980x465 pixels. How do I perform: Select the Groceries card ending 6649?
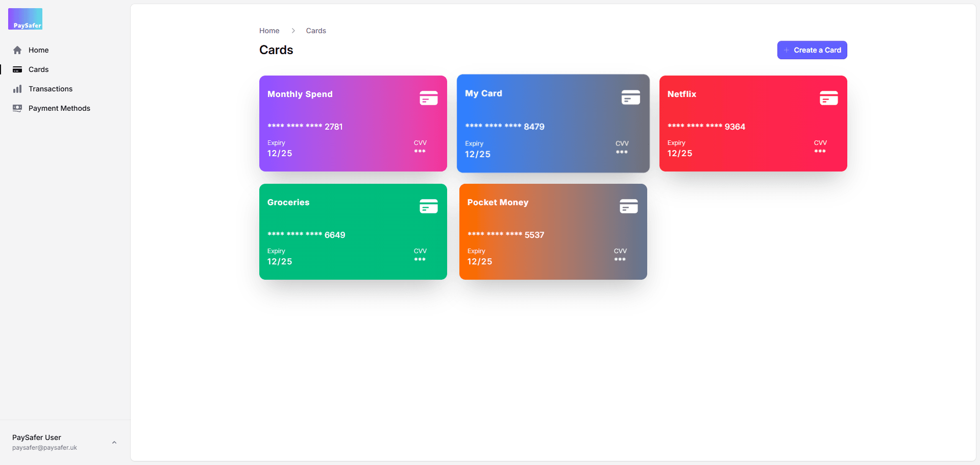[353, 232]
